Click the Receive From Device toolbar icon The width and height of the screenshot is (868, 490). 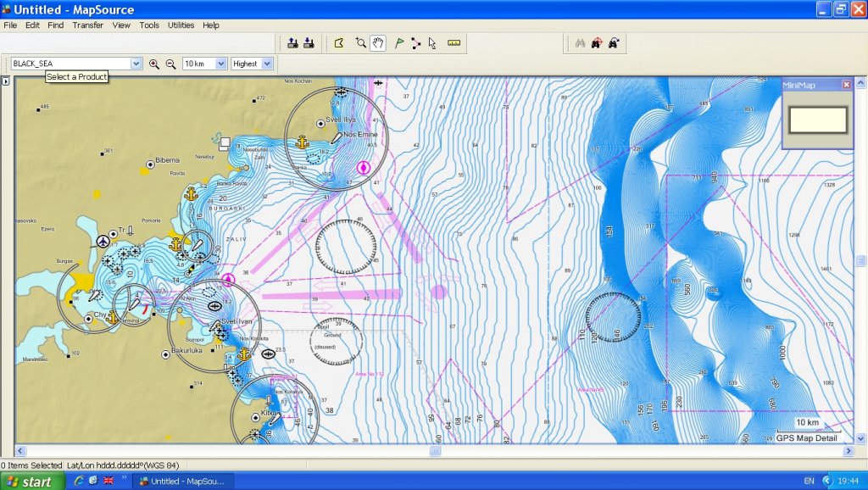pyautogui.click(x=309, y=43)
